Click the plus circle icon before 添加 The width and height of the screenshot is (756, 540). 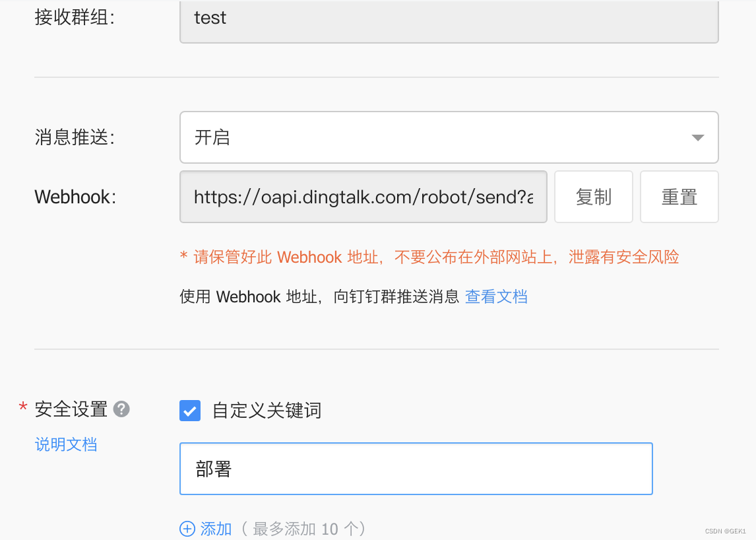187,529
